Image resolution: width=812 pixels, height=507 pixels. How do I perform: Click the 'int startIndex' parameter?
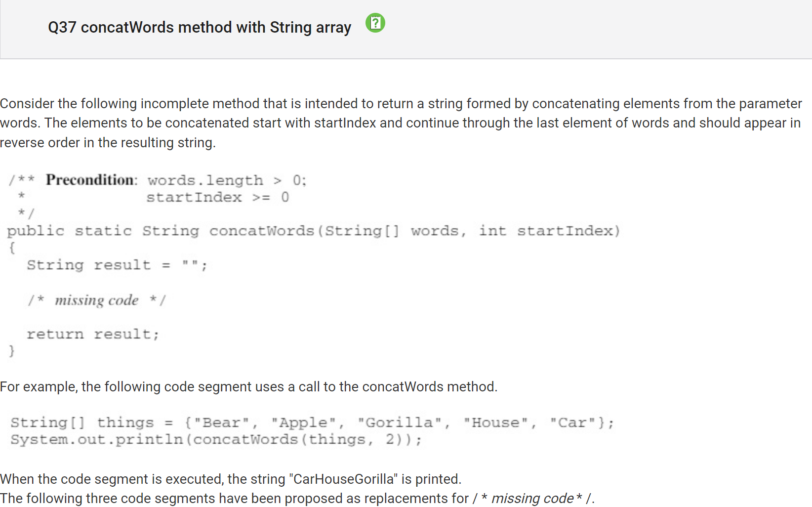click(x=546, y=231)
